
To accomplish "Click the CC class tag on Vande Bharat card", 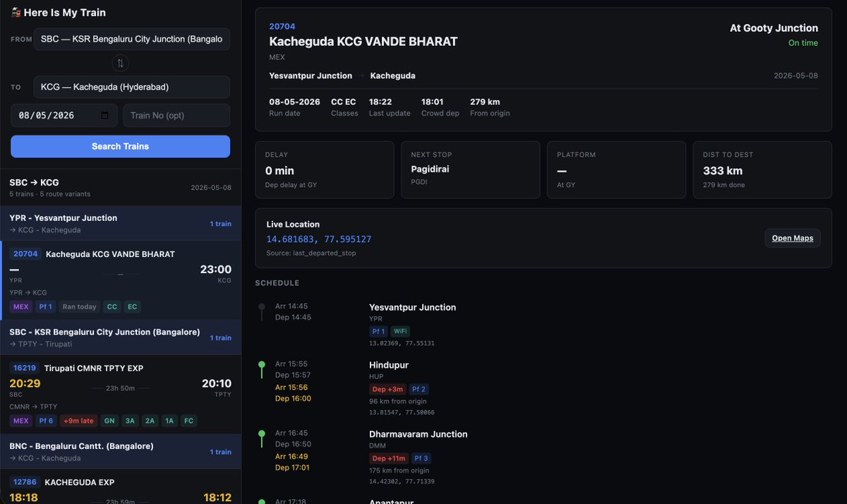I will (112, 306).
